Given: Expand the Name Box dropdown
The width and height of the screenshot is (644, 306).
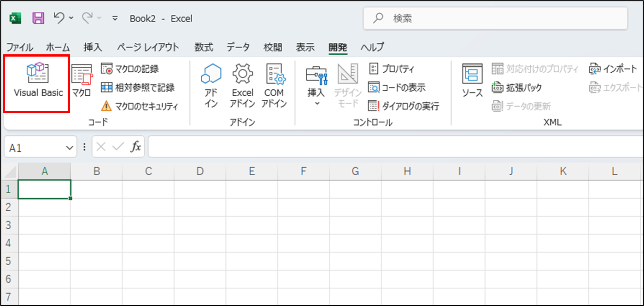Looking at the screenshot, I should pos(70,148).
